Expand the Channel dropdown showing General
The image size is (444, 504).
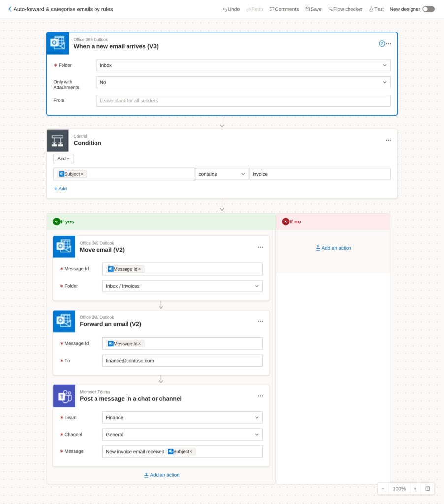(182, 435)
